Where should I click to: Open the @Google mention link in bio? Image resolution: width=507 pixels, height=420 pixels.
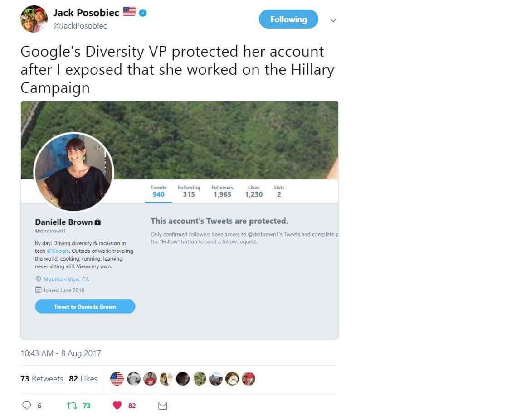click(58, 251)
